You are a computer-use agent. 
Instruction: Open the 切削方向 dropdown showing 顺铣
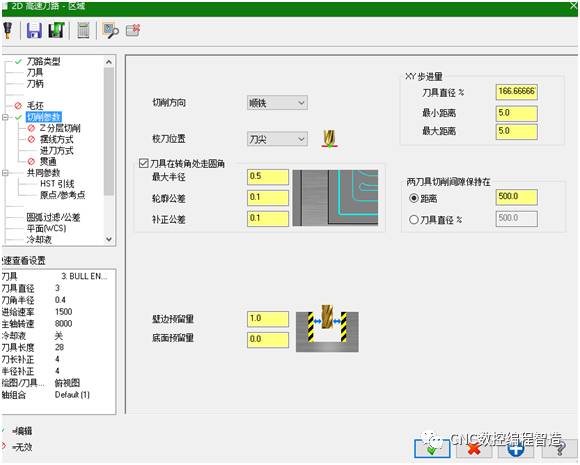pos(277,103)
